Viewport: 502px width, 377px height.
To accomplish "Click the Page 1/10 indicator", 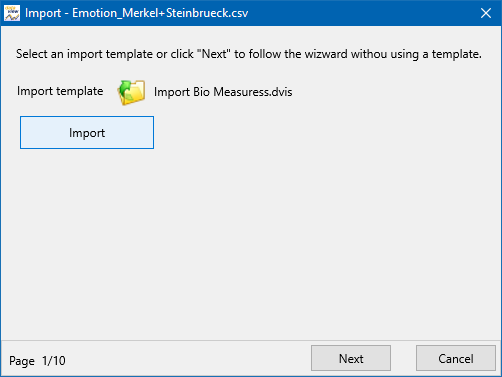I will click(x=37, y=361).
